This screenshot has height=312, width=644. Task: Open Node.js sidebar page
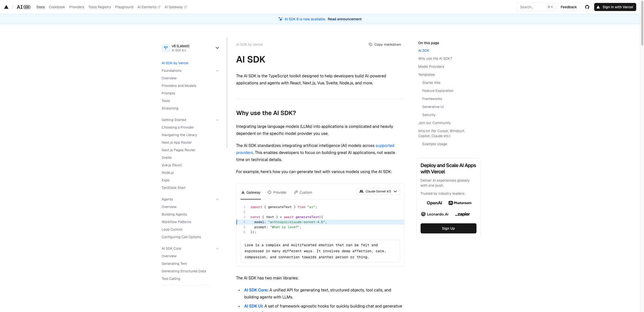click(167, 173)
